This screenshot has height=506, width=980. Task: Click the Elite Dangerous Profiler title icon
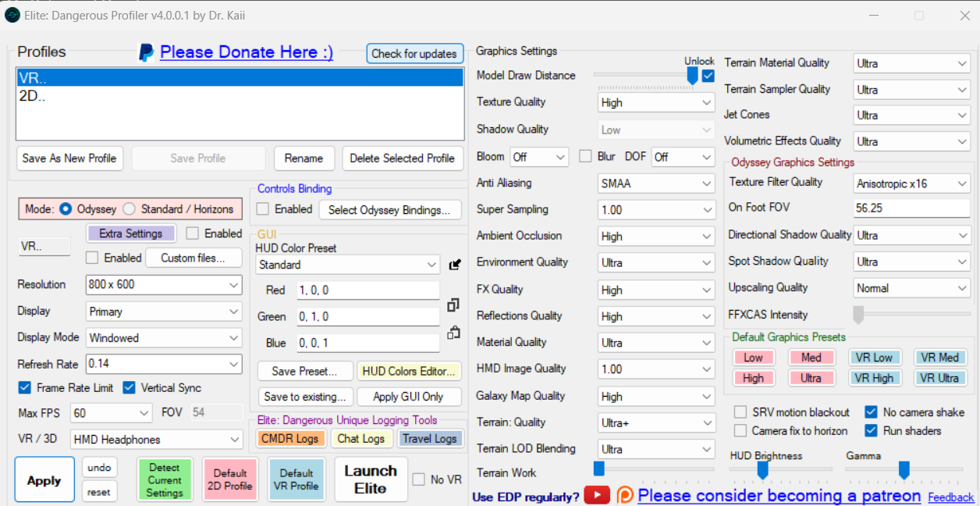[12, 15]
